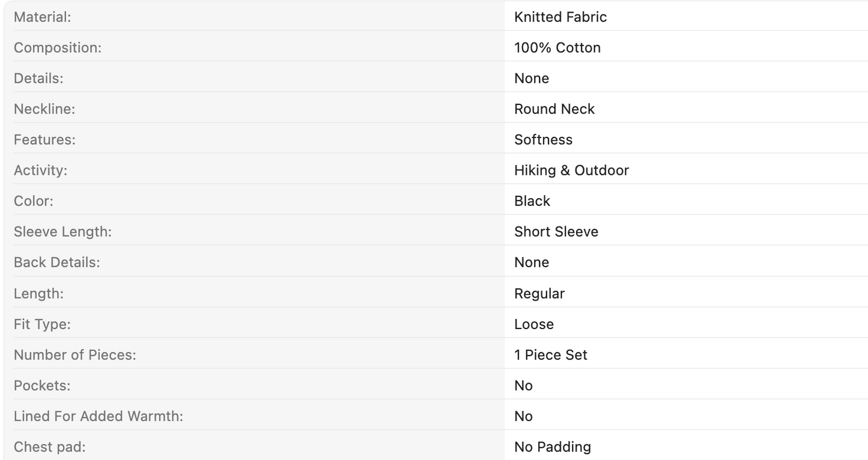The height and width of the screenshot is (460, 868).
Task: Select the Chest pad label
Action: pos(50,446)
